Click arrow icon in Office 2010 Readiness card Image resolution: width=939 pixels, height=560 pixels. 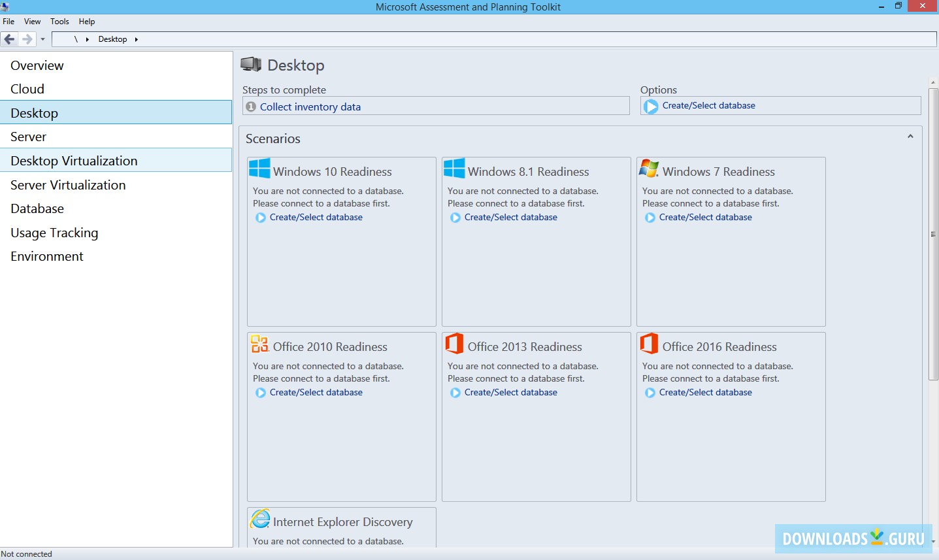(x=261, y=393)
